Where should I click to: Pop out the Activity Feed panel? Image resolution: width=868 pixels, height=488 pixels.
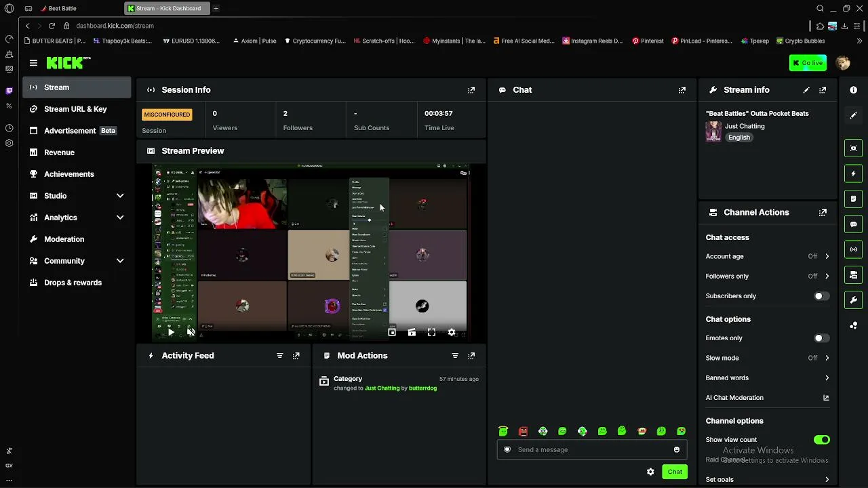click(296, 356)
